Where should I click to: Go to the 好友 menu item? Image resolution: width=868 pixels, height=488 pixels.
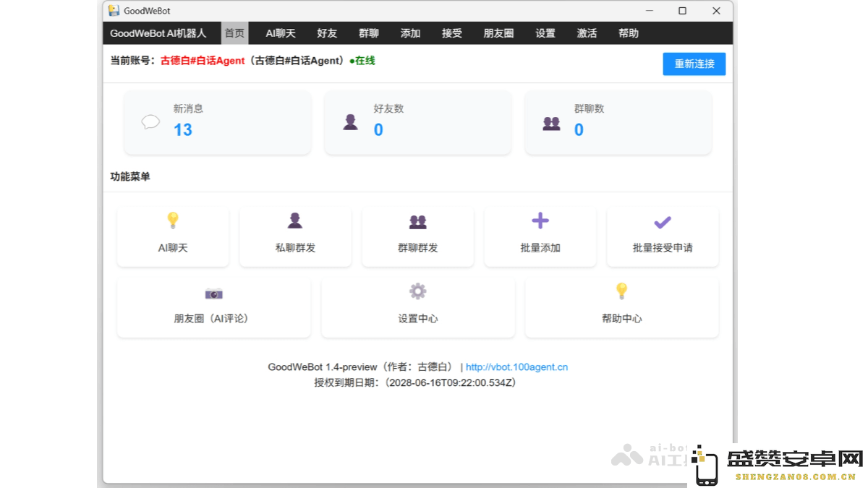[327, 33]
